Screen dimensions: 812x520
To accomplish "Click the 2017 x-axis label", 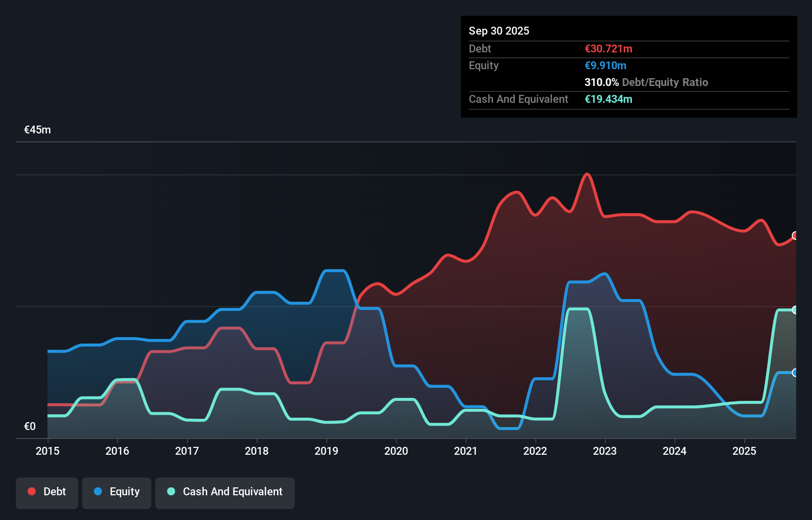I will pyautogui.click(x=187, y=451).
